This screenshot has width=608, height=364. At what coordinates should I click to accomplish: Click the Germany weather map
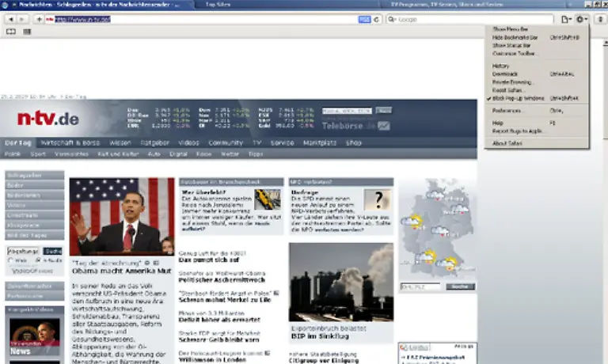[438, 228]
